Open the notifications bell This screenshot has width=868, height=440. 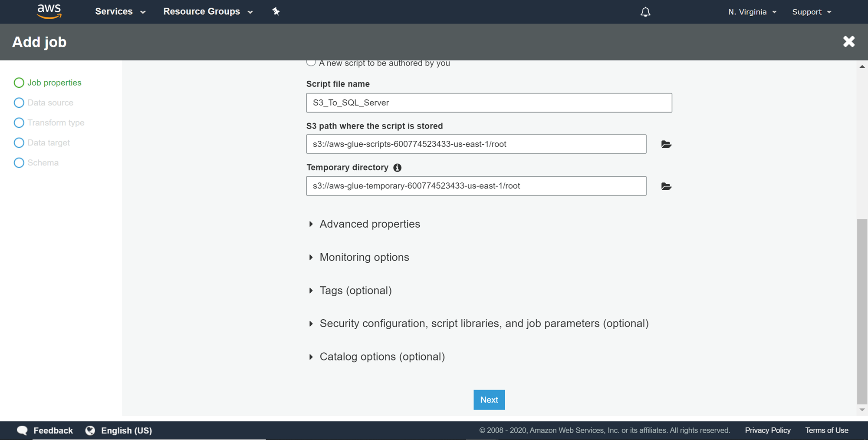click(x=645, y=12)
